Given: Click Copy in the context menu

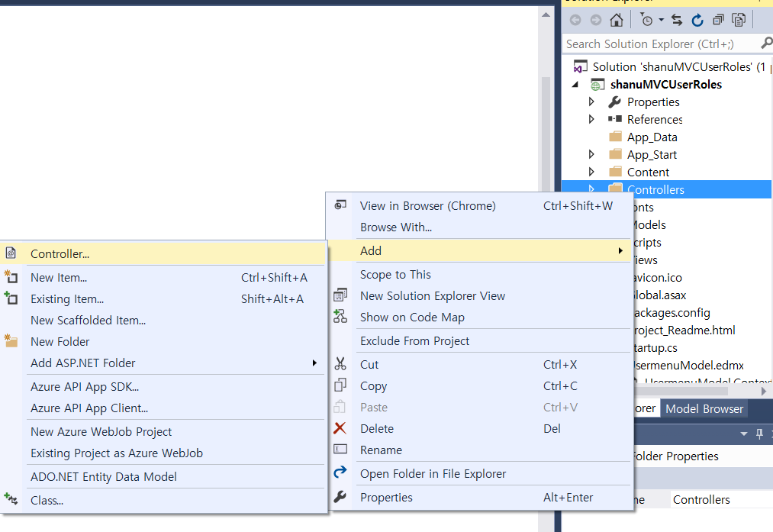Looking at the screenshot, I should pos(480,385).
